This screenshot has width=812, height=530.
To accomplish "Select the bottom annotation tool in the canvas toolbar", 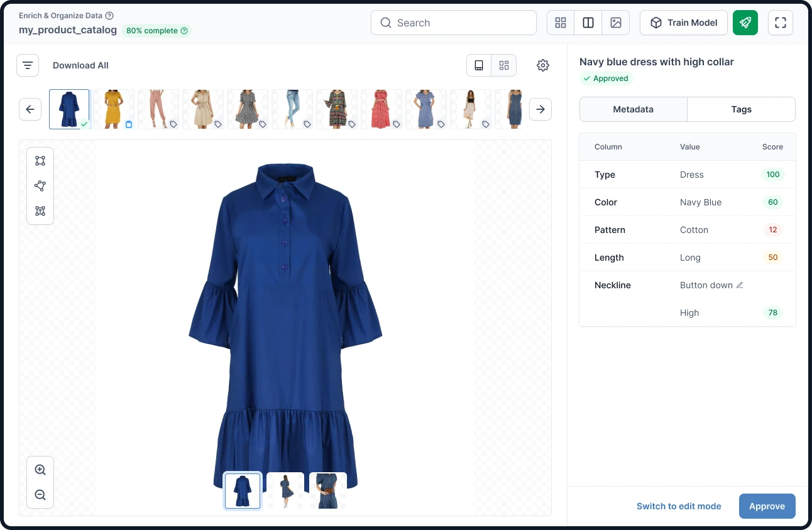I will [40, 211].
